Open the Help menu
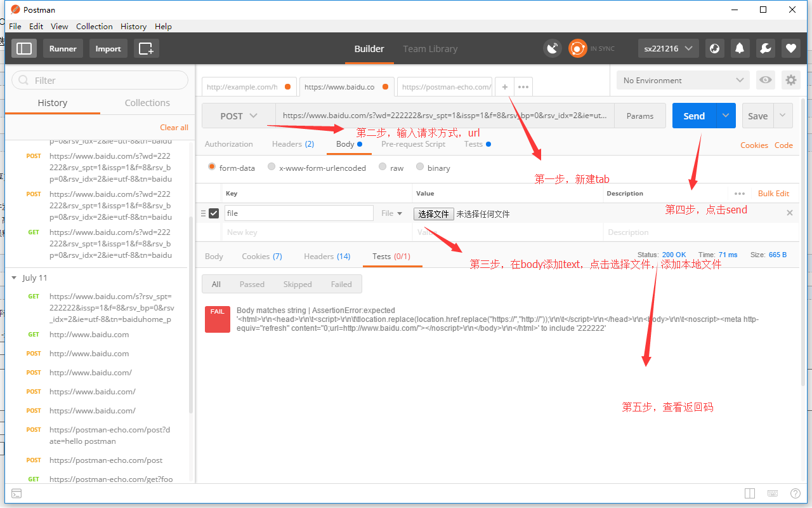 click(163, 26)
